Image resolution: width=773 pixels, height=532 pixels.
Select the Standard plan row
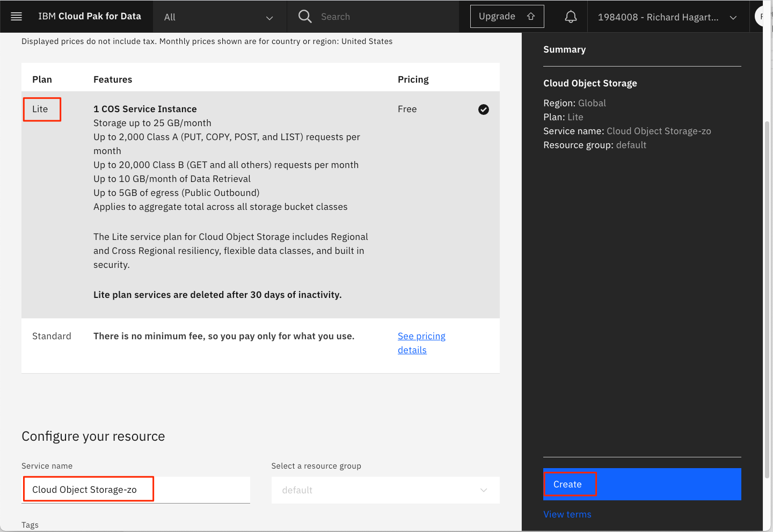(260, 346)
